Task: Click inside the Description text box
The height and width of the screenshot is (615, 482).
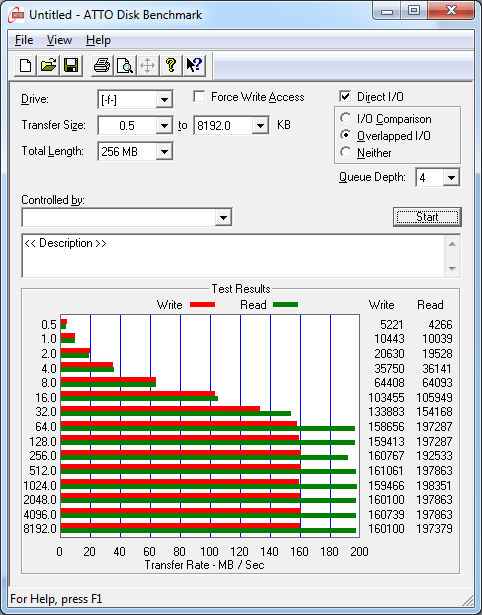Action: pyautogui.click(x=234, y=256)
